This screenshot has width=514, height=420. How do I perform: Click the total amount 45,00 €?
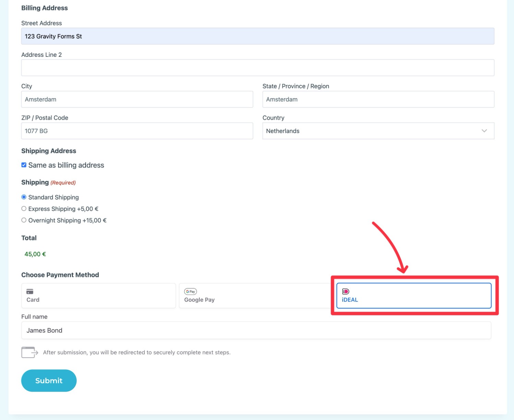tap(35, 254)
